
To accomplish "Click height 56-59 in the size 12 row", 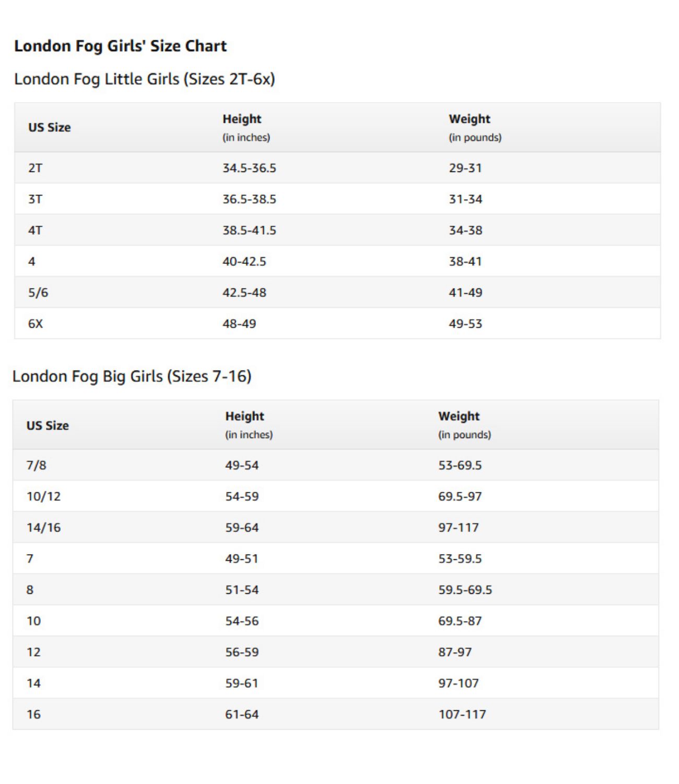I will [x=242, y=652].
